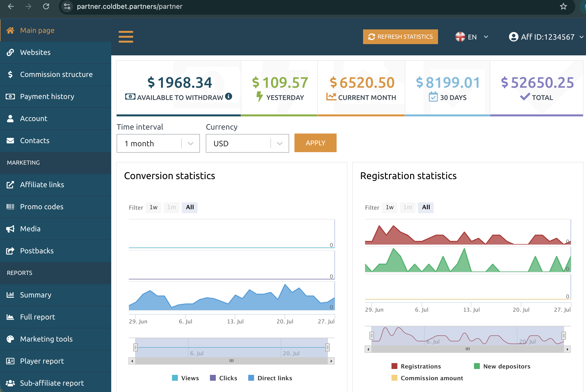Click left scroll arrow under Registration chart

[x=368, y=349]
